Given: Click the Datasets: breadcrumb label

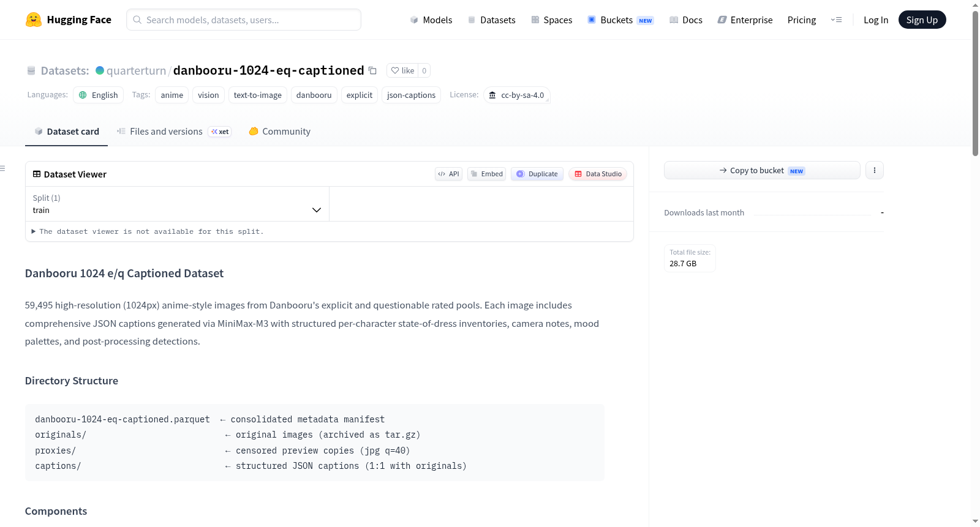Looking at the screenshot, I should pos(65,70).
